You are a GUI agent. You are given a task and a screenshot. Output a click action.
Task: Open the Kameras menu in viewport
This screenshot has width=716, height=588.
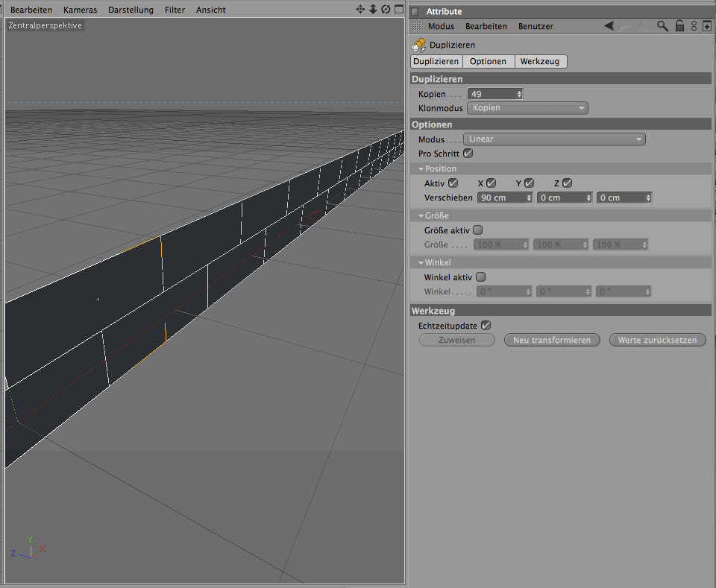[79, 10]
